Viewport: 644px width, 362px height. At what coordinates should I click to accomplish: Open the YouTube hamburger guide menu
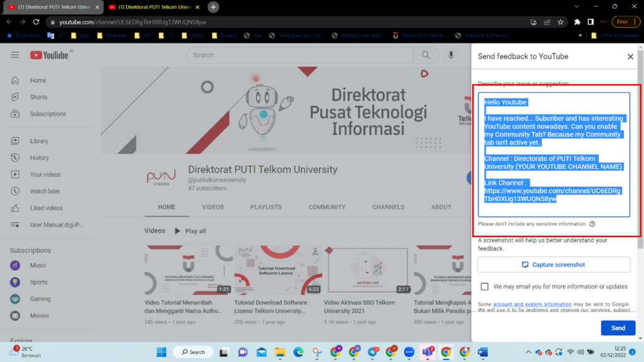[15, 55]
